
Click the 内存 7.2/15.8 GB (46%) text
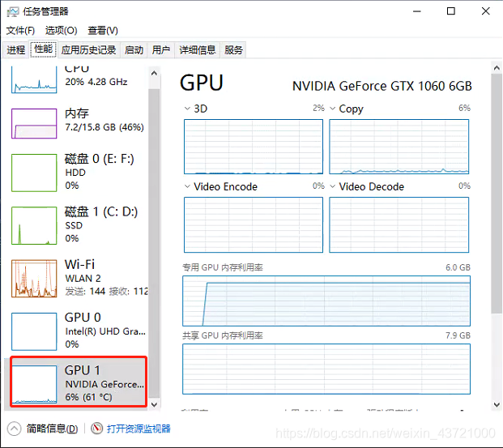click(x=104, y=127)
